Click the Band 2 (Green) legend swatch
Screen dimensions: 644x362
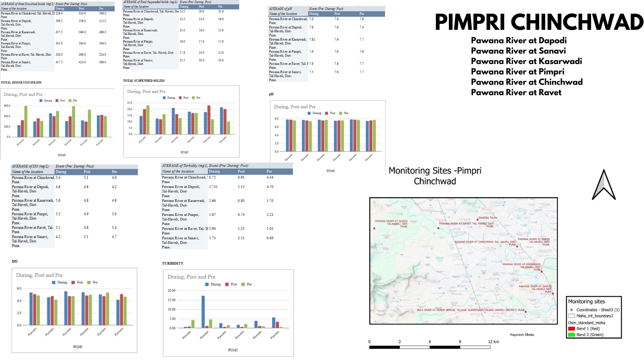pos(572,335)
